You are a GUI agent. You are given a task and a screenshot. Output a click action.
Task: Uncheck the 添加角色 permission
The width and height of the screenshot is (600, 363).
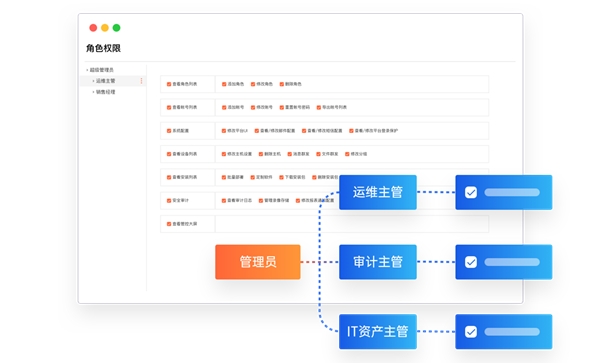pyautogui.click(x=224, y=84)
